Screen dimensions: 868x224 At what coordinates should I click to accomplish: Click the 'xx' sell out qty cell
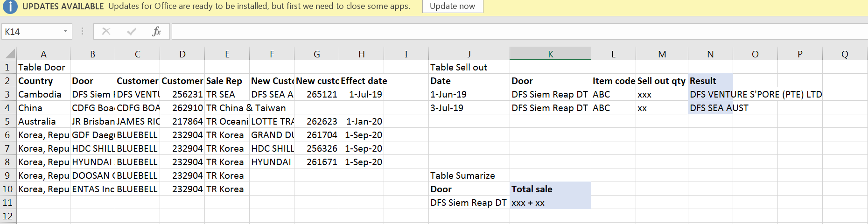662,108
